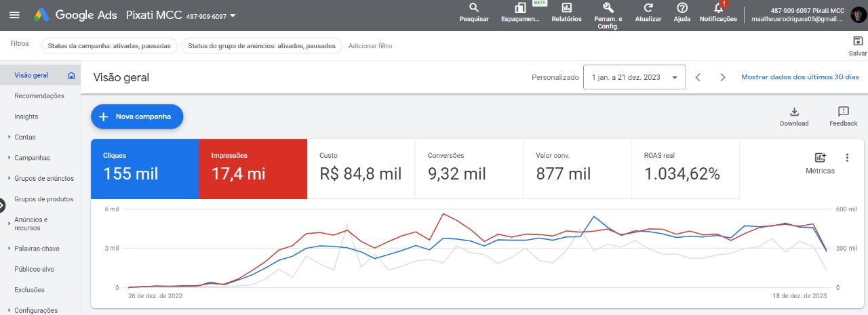Open the hamburger main menu
The image size is (868, 315).
click(15, 15)
